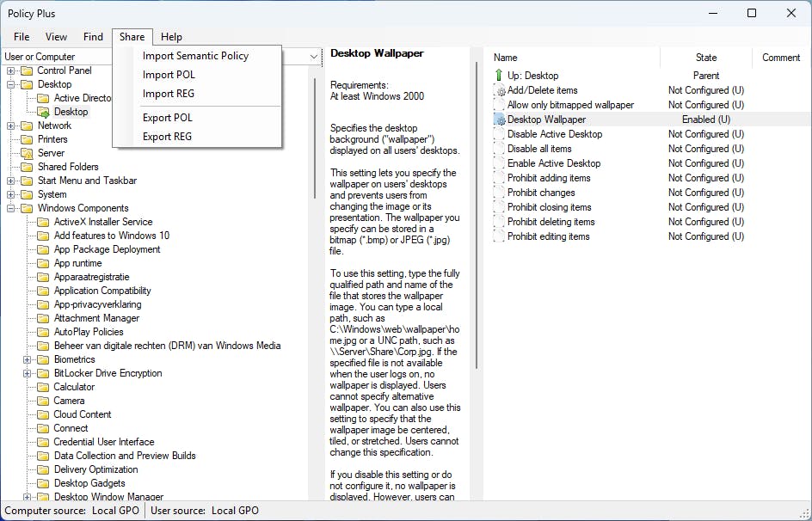The image size is (812, 521).
Task: Click the Control Panel folder icon
Action: click(27, 70)
